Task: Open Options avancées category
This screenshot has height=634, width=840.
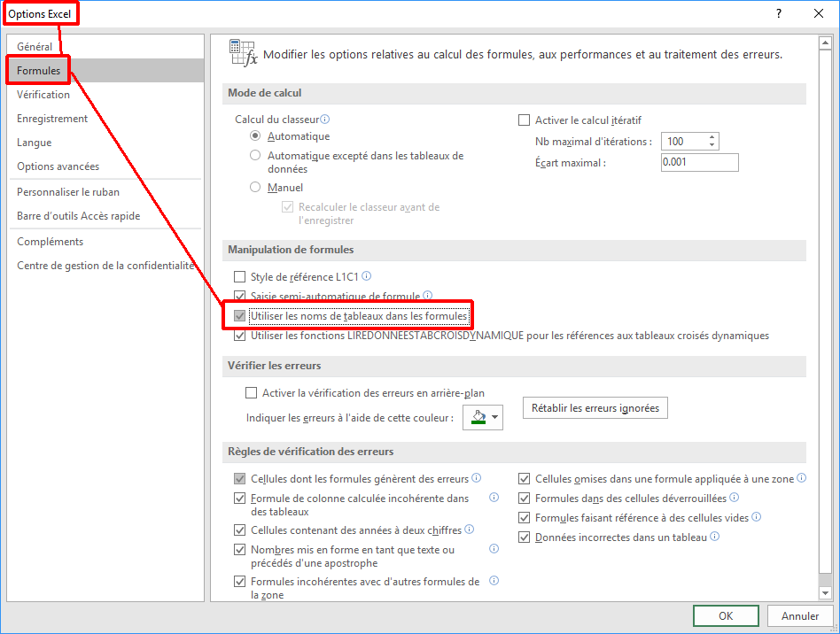Action: [x=58, y=166]
